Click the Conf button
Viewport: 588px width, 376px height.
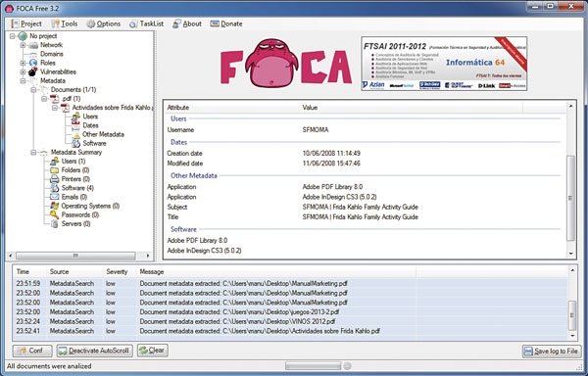pyautogui.click(x=32, y=351)
